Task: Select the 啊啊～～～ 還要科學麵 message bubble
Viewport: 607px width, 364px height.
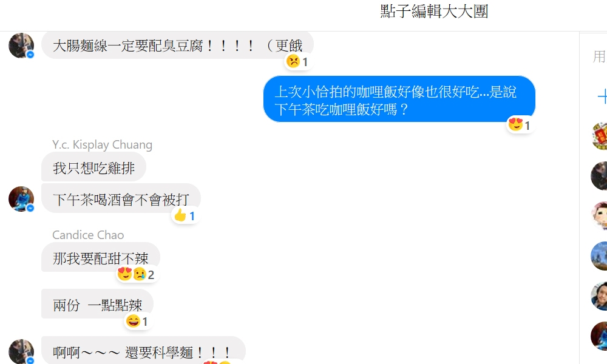Action: pos(143,351)
